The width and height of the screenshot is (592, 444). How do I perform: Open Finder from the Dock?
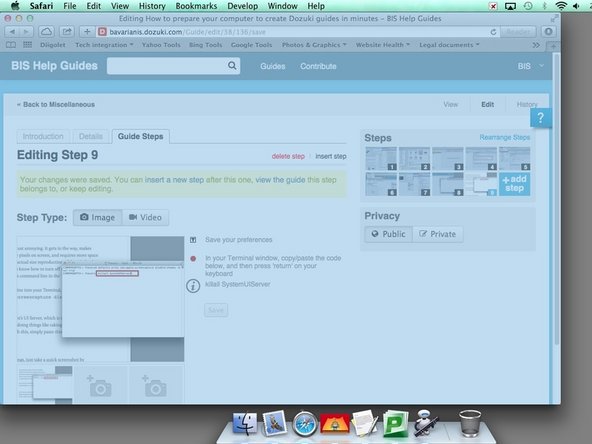click(245, 424)
